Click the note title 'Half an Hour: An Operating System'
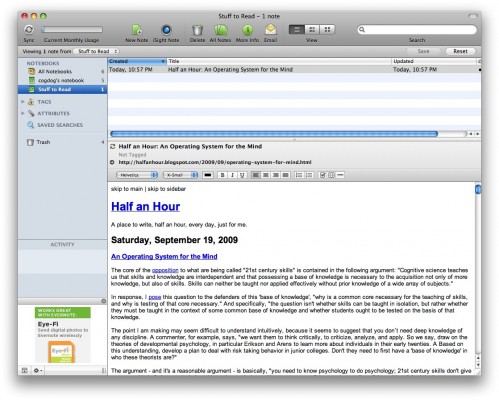Screen dimensions: 499x400 pyautogui.click(x=190, y=146)
